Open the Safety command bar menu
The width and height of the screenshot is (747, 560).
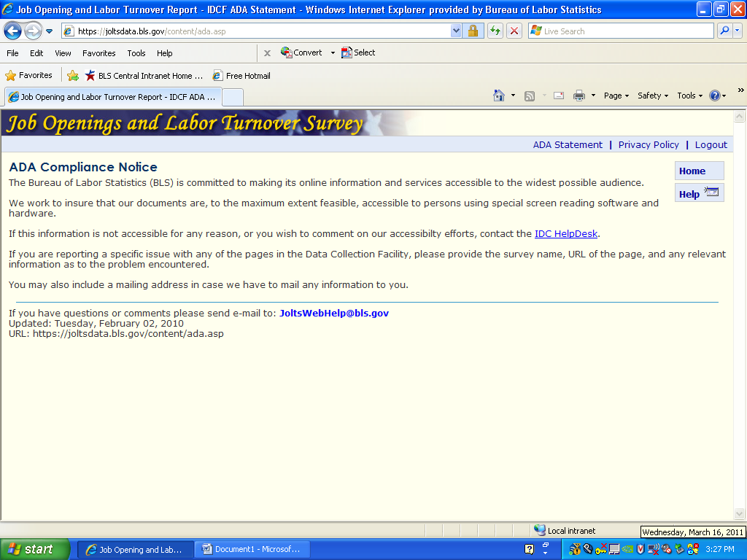(653, 96)
